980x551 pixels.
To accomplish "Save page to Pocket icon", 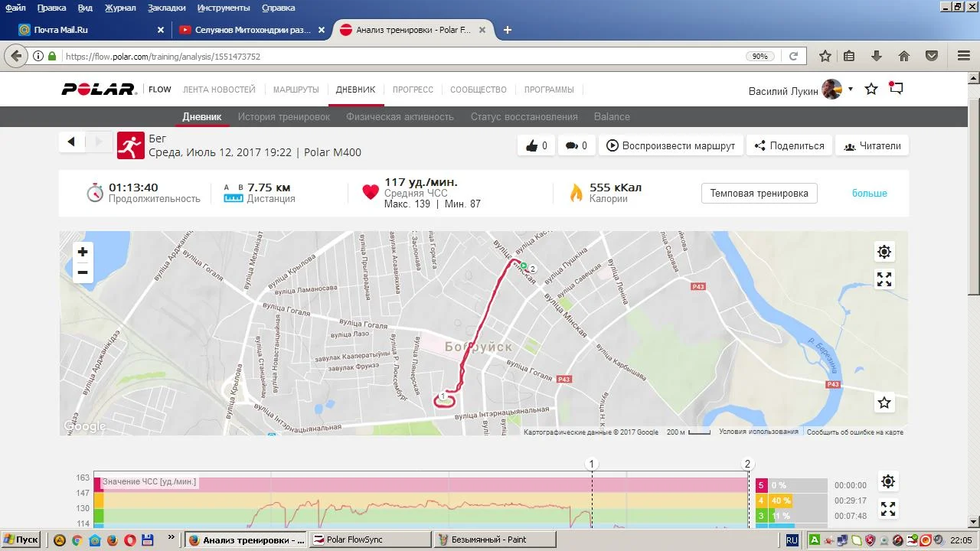I will [x=932, y=56].
